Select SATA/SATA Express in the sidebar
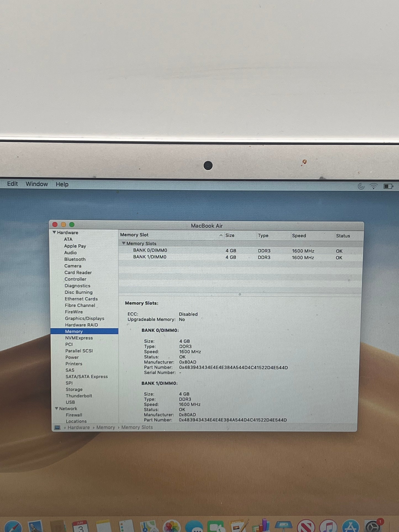 [x=87, y=377]
